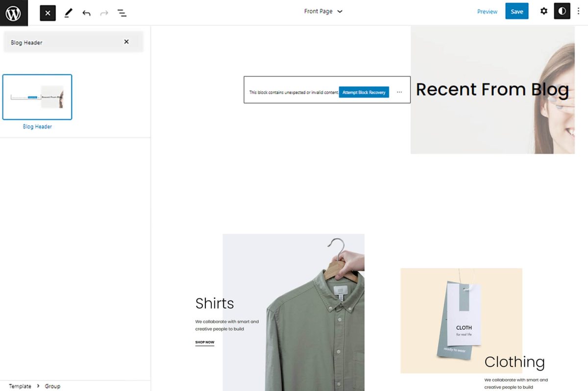Expand the Front Page template switcher chevron
The width and height of the screenshot is (588, 391).
(339, 11)
